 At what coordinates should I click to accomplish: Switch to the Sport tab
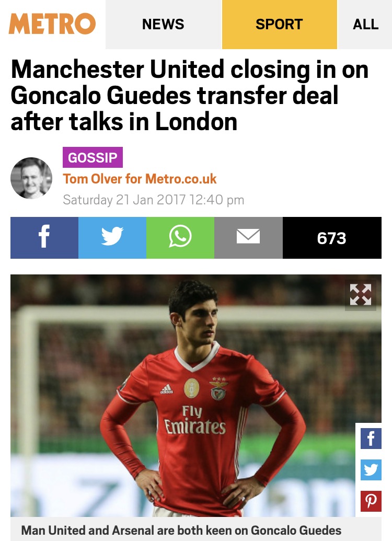[x=279, y=24]
